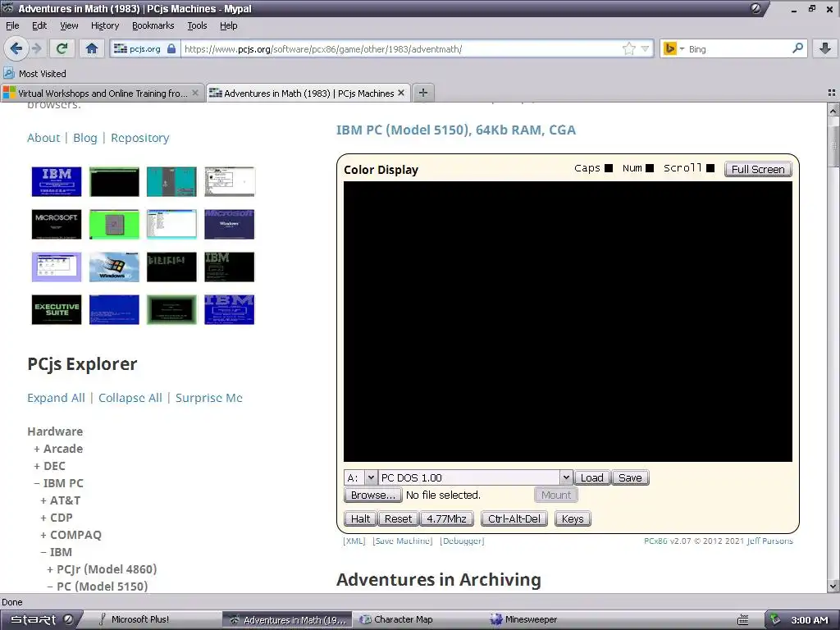Viewport: 840px width, 630px height.
Task: Open the Start button on taskbar
Action: 41,619
